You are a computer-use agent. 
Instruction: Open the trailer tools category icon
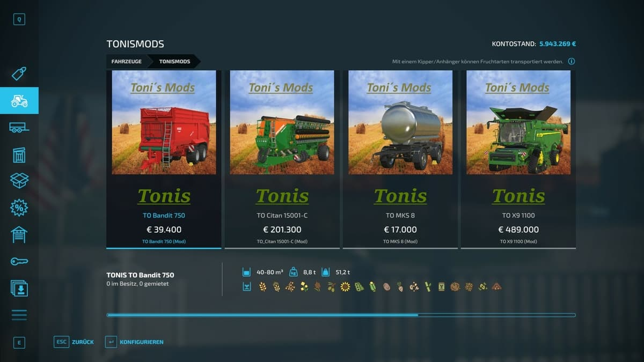(19, 128)
